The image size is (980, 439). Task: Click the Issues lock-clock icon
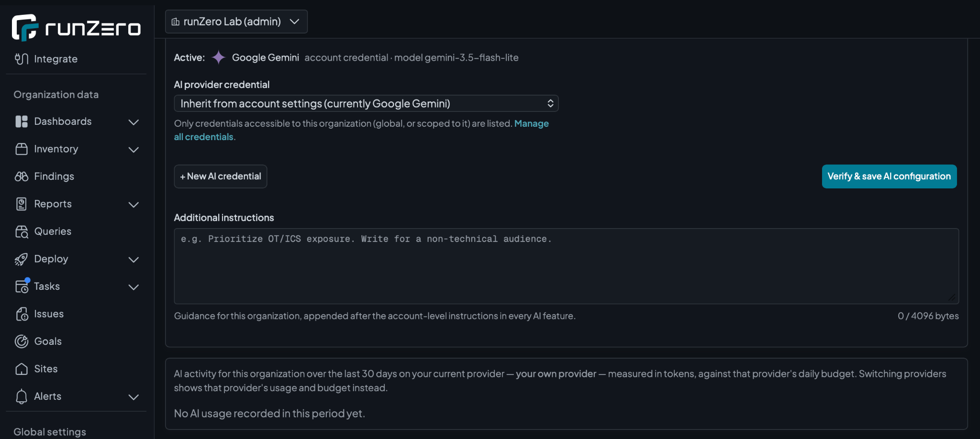[x=22, y=314]
